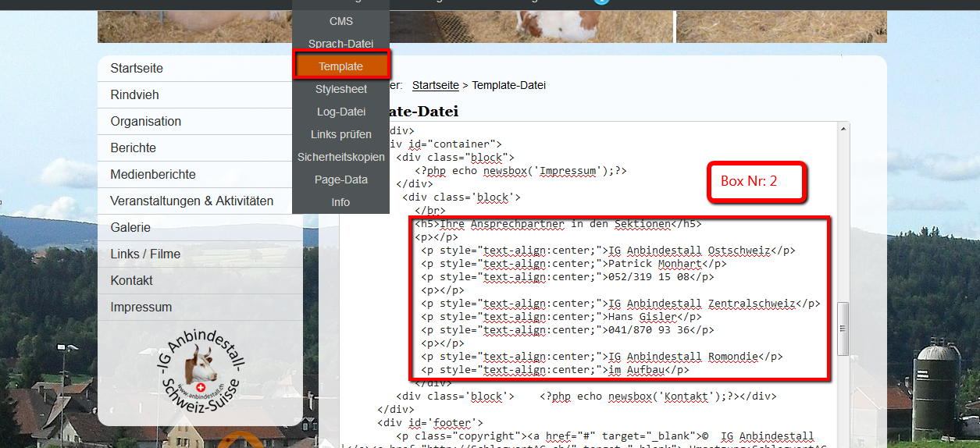Image resolution: width=980 pixels, height=448 pixels.
Task: Choose Page-Data in the menu
Action: tap(341, 180)
